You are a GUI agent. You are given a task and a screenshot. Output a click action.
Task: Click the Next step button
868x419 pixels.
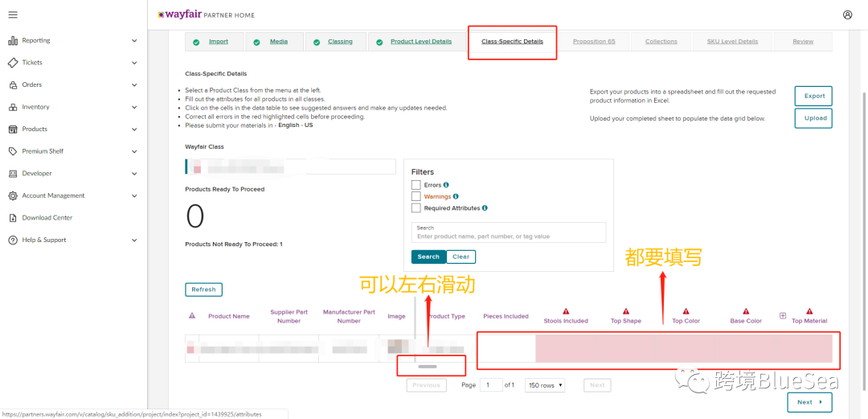pyautogui.click(x=809, y=402)
